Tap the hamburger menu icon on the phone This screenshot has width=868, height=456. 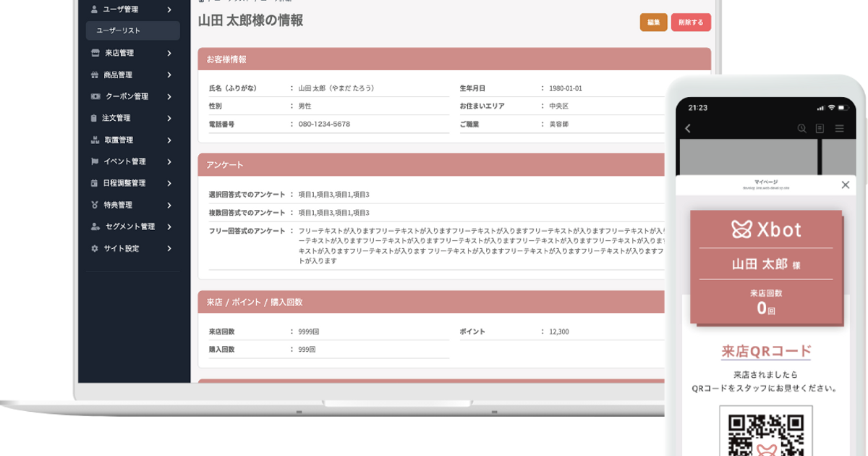click(x=839, y=129)
